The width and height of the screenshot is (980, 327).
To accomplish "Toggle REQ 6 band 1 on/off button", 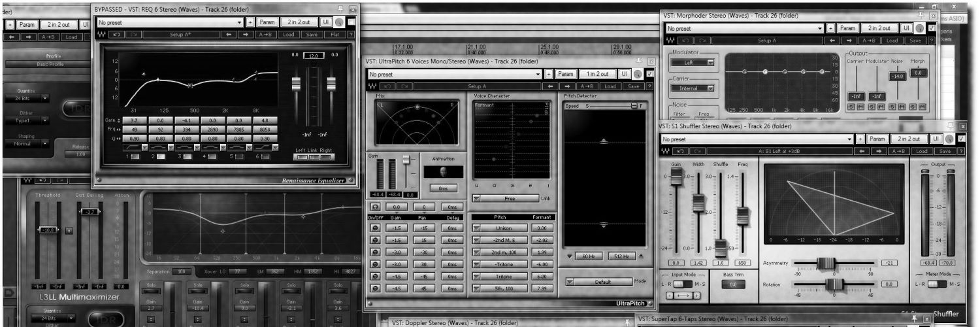I will [135, 157].
